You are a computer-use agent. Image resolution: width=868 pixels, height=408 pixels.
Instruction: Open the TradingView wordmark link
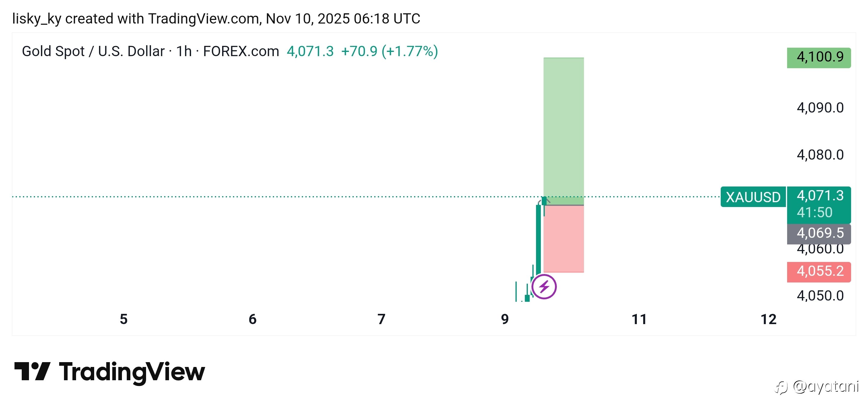(132, 372)
